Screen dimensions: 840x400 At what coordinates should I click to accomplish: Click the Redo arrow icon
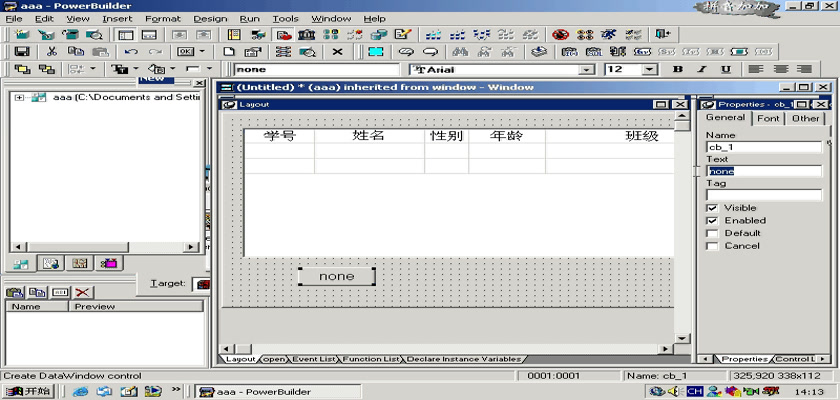click(x=155, y=52)
